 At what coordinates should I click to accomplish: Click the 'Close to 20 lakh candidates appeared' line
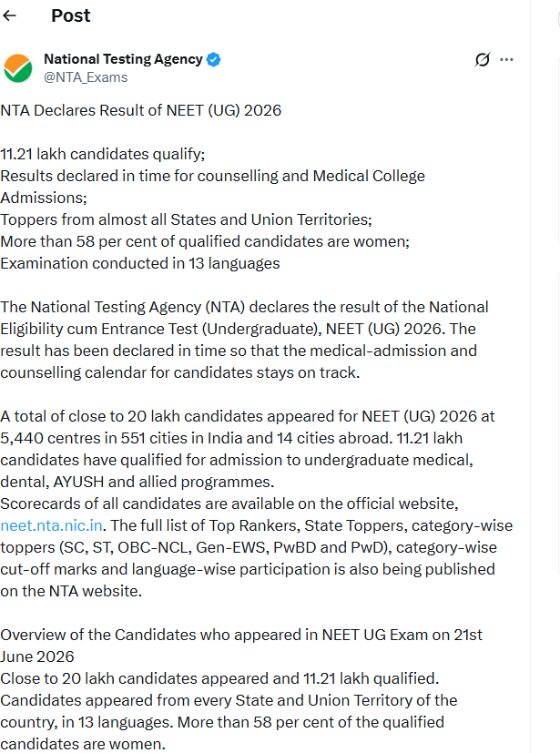[220, 678]
